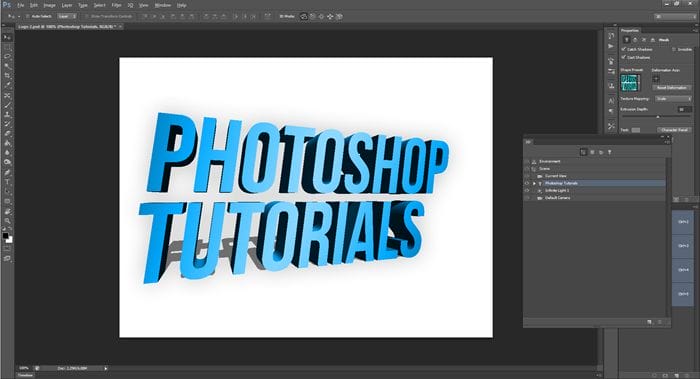Image resolution: width=700 pixels, height=379 pixels.
Task: Select the Brush tool
Action: tap(7, 105)
